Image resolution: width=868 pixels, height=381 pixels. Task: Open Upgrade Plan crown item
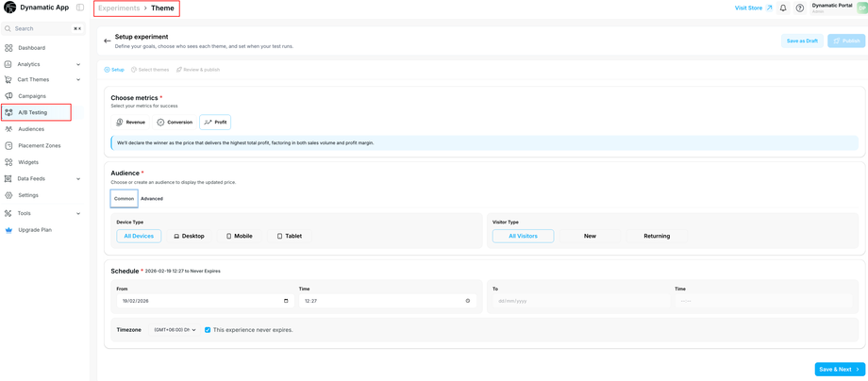(34, 229)
